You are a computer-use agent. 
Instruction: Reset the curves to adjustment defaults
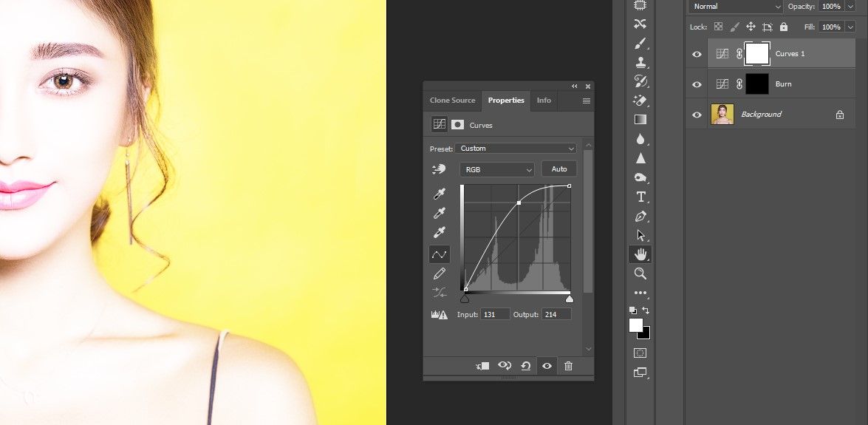[x=526, y=366]
